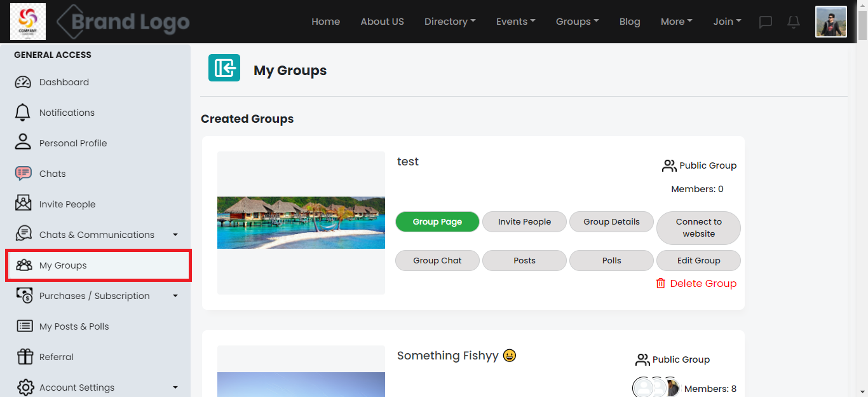Click the Chats speech bubble icon
The height and width of the screenshot is (397, 868).
point(23,173)
